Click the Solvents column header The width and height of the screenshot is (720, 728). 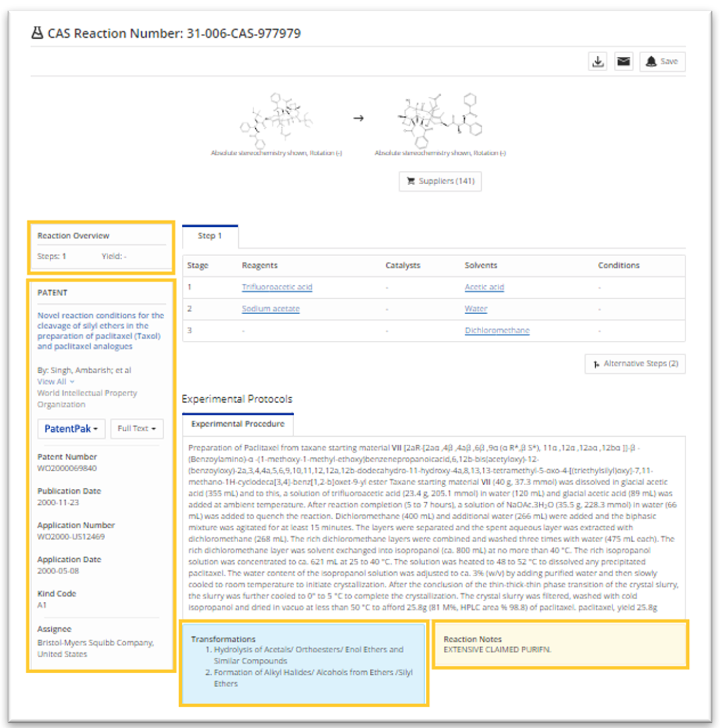point(481,265)
